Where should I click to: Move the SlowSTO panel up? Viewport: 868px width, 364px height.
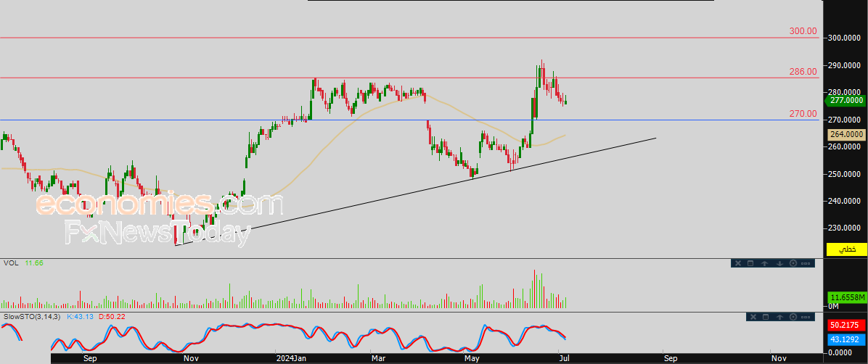click(x=779, y=317)
